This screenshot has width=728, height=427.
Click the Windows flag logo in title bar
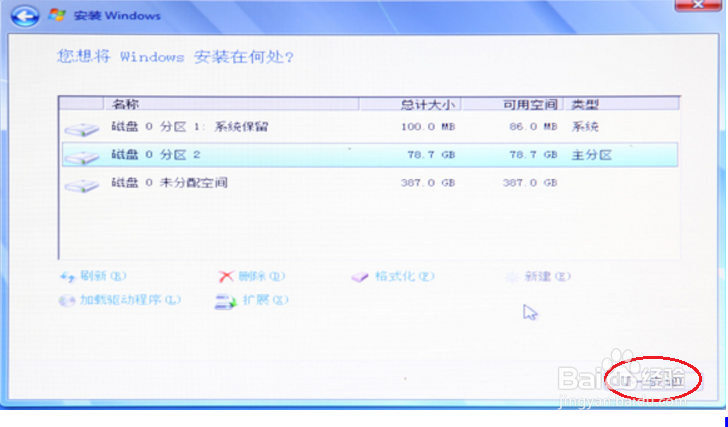click(57, 15)
